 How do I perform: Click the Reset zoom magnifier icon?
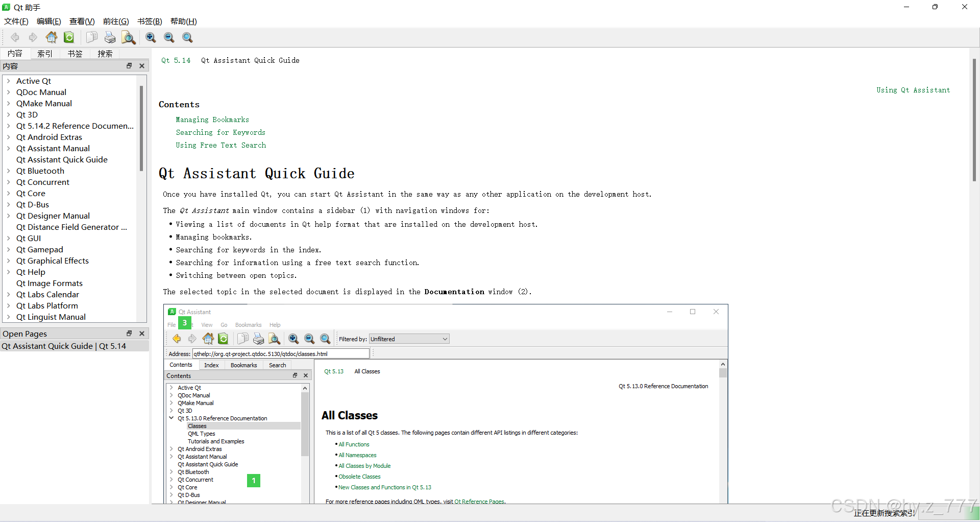[187, 37]
